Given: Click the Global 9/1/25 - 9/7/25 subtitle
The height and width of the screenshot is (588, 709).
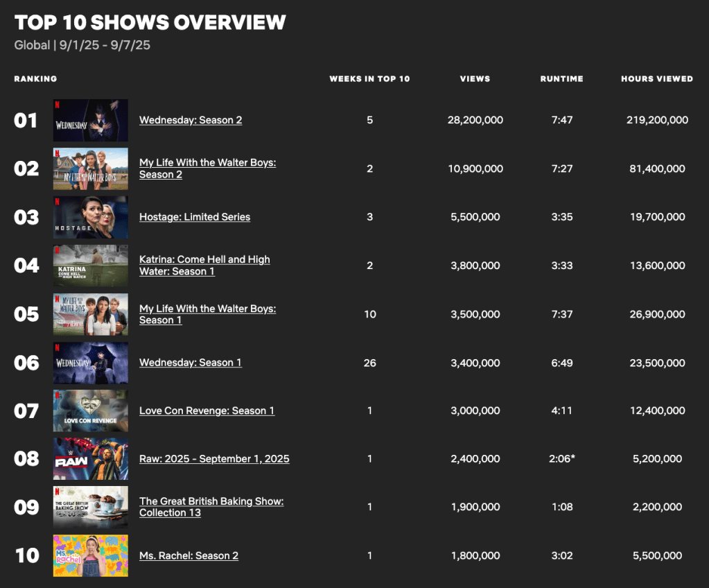Looking at the screenshot, I should click(x=82, y=45).
